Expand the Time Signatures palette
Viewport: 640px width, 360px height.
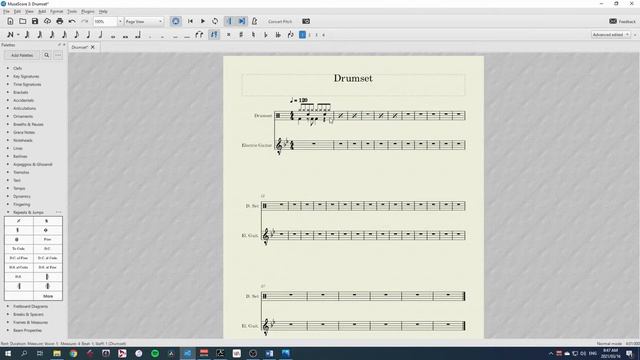coord(8,84)
